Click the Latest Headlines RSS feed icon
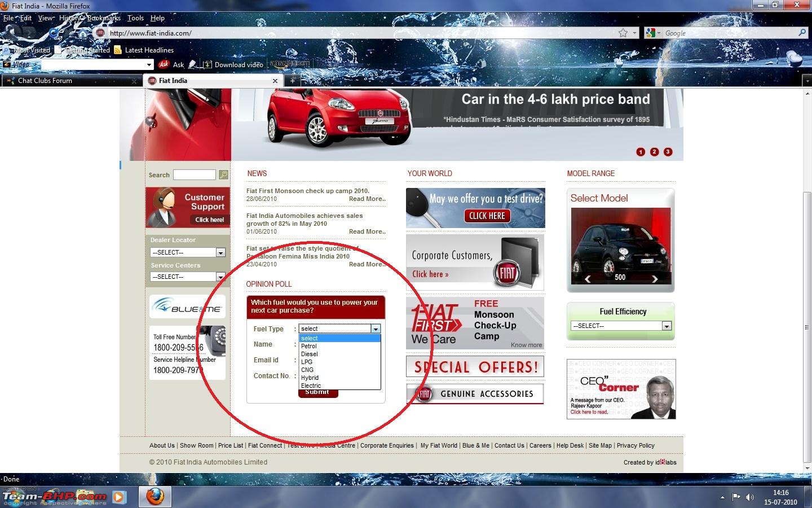This screenshot has width=812, height=508. [x=118, y=50]
